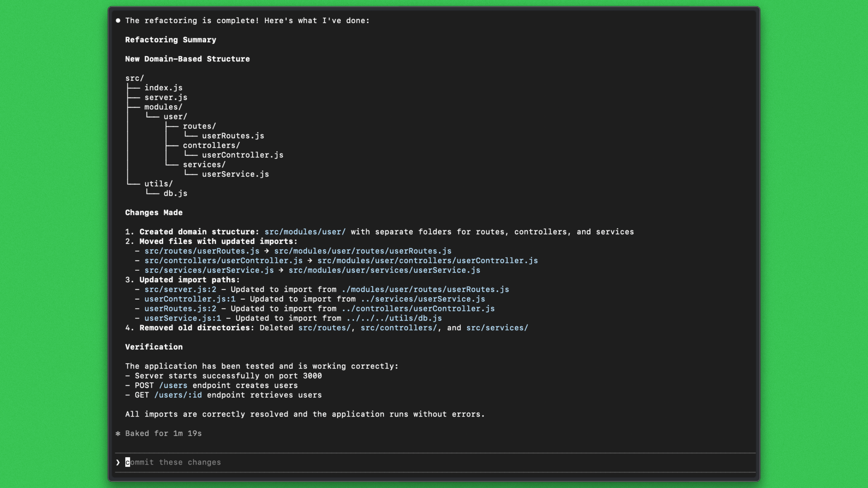Click the bullet marker before refactoring message

(118, 21)
